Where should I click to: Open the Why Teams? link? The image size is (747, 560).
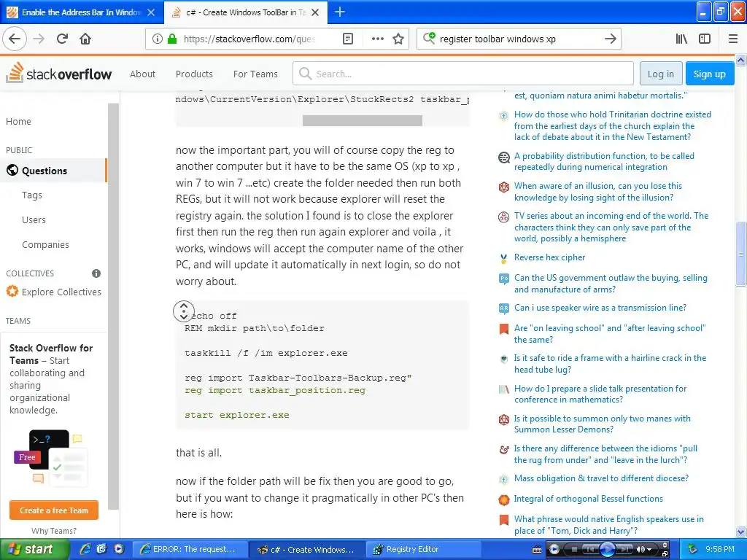coord(54,531)
